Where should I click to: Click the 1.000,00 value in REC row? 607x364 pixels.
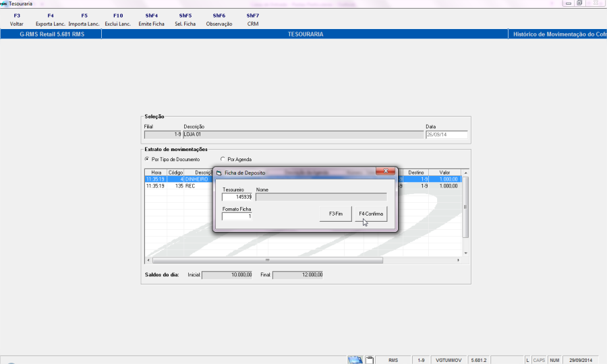click(x=449, y=186)
